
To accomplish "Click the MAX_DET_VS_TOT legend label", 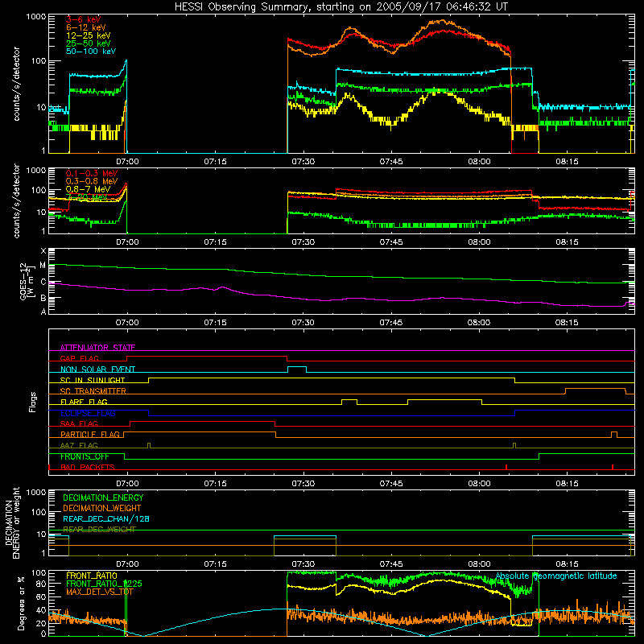I will (99, 592).
